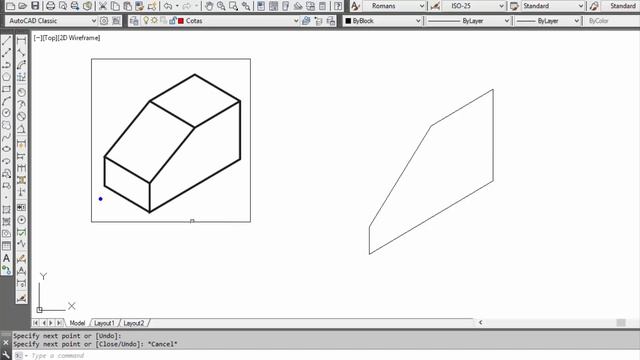640x360 pixels.
Task: Select the Center Mark dimension tool
Action: pyautogui.click(x=21, y=220)
